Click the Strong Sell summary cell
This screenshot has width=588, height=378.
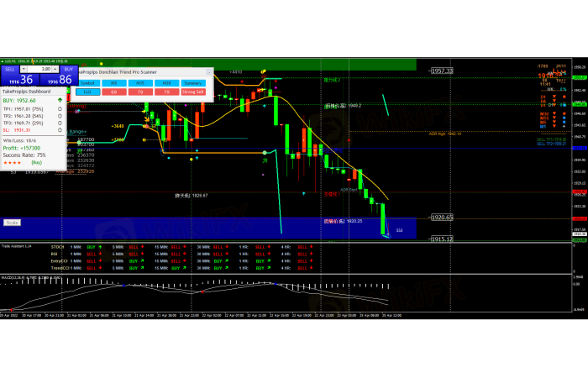click(192, 91)
